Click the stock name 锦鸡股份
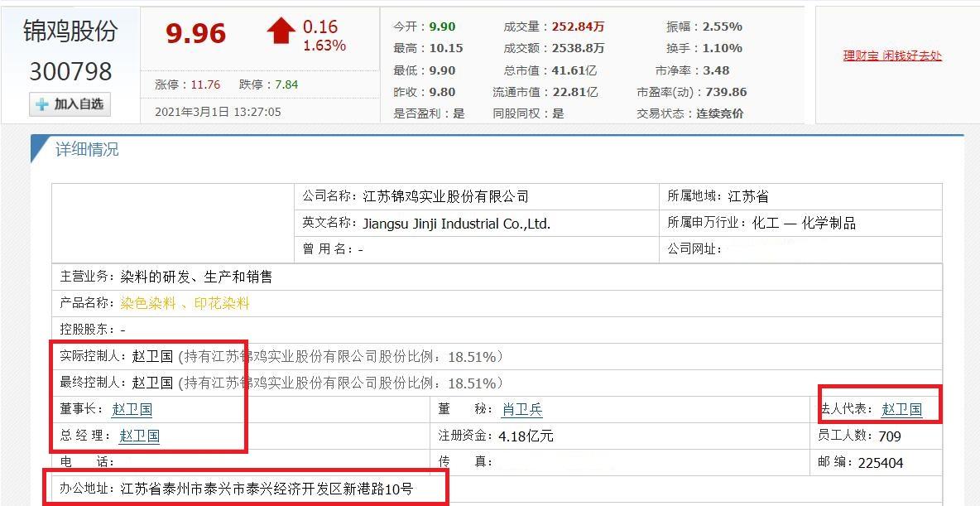This screenshot has height=506, width=980. click(70, 30)
